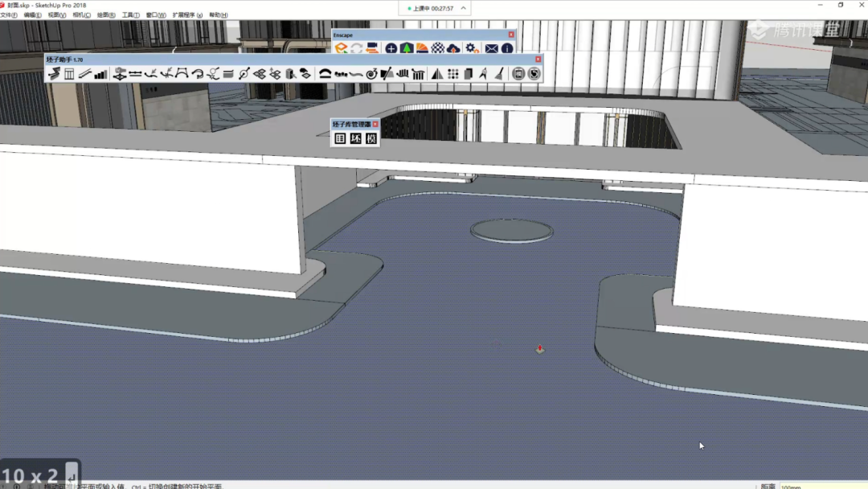Open the 绘图(R) menu

tap(106, 15)
